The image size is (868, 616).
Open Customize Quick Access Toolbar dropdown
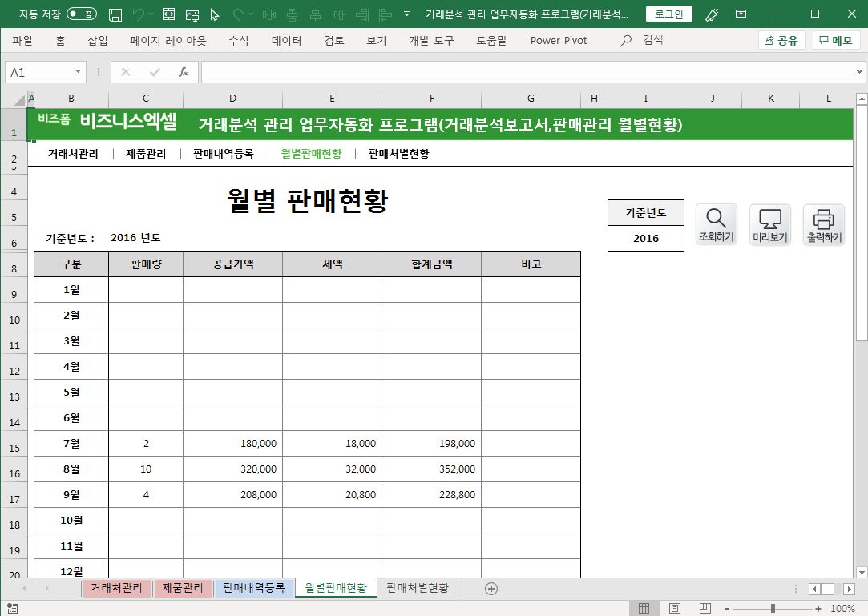point(407,14)
